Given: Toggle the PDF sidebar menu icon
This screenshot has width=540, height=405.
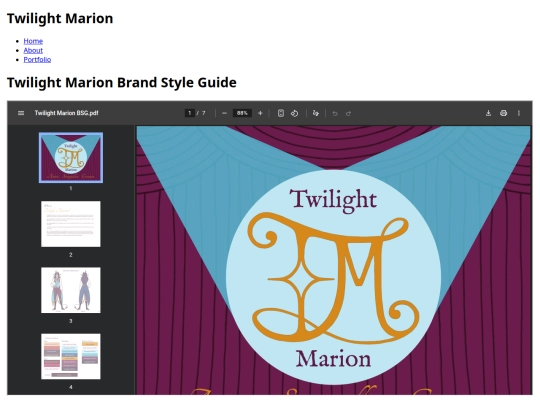Looking at the screenshot, I should 21,113.
